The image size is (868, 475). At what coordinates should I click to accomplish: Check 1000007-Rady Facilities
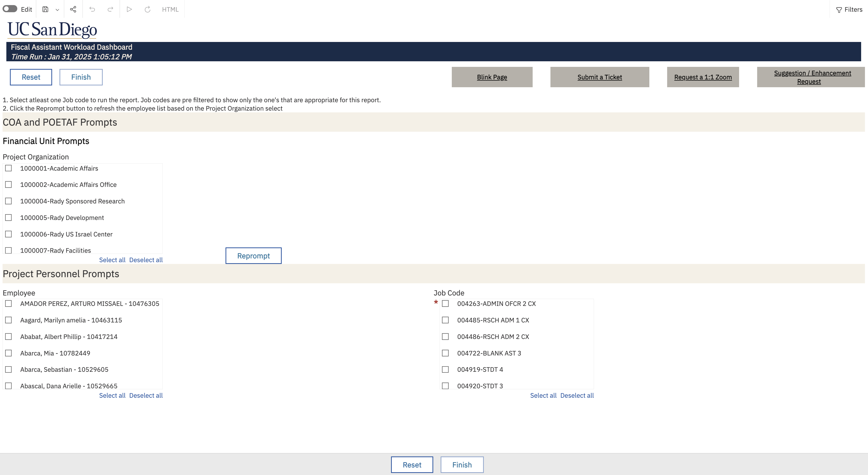(x=8, y=250)
